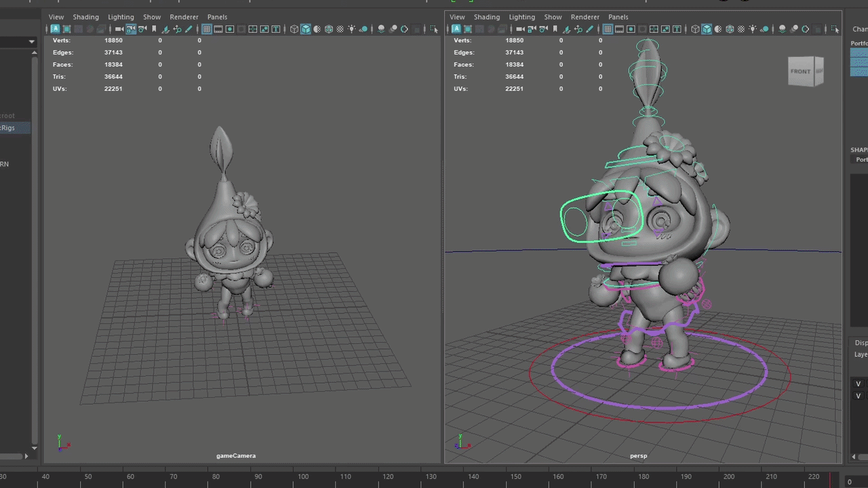Open the Panels menu in the persp panel
This screenshot has height=488, width=868.
618,17
